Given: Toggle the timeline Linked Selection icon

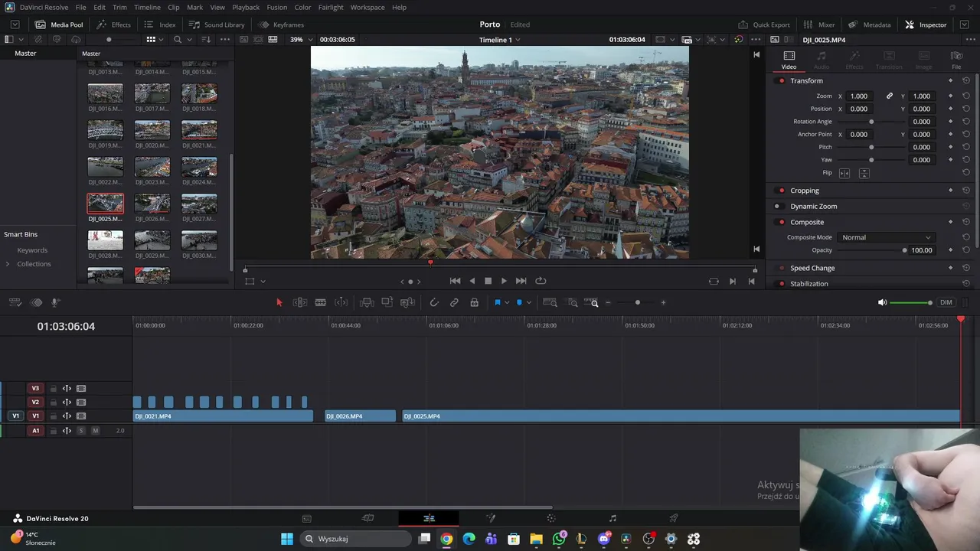Looking at the screenshot, I should tap(454, 302).
